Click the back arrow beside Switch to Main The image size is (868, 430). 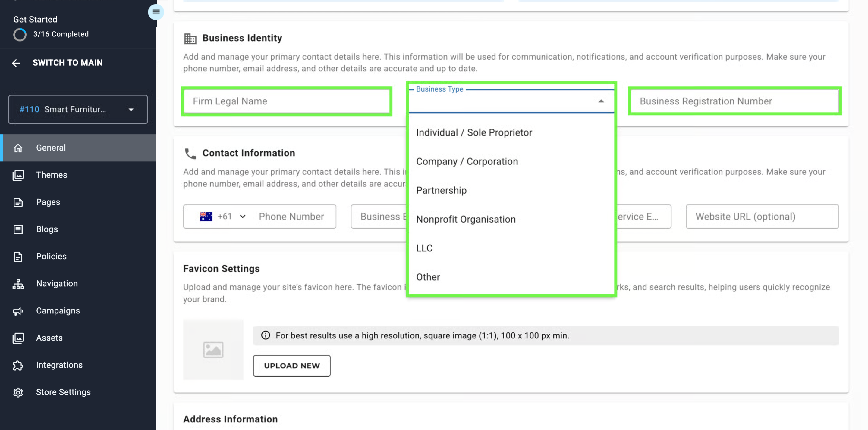pyautogui.click(x=16, y=63)
